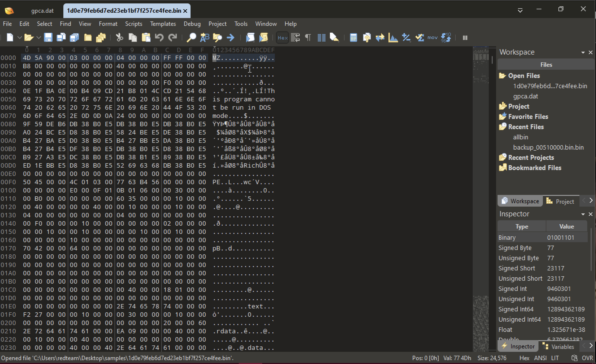
Task: Click the Cut scissors icon
Action: coord(119,38)
